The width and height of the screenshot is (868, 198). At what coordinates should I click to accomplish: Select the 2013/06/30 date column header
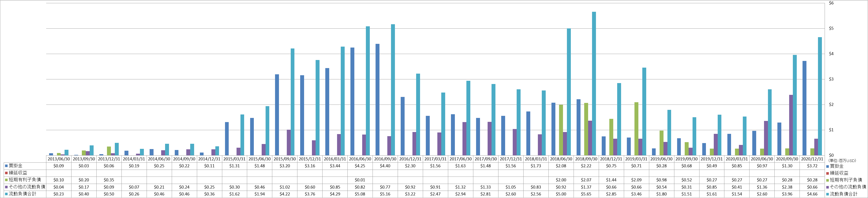pos(59,159)
